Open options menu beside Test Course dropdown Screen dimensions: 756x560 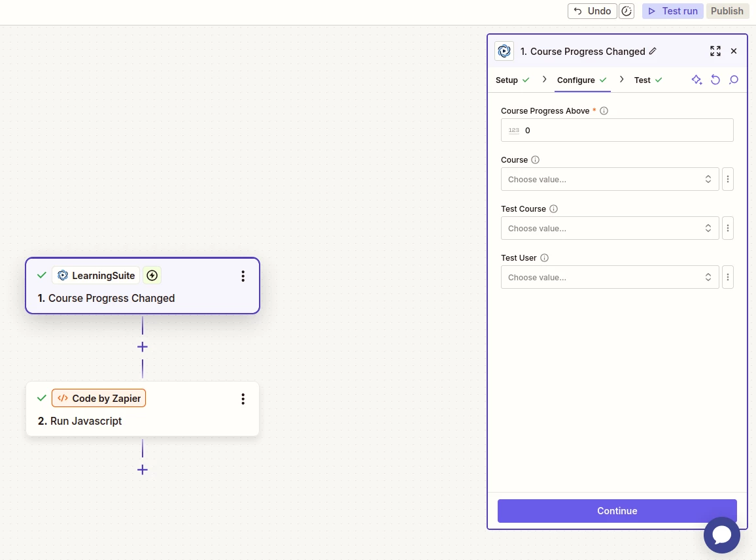tap(728, 228)
